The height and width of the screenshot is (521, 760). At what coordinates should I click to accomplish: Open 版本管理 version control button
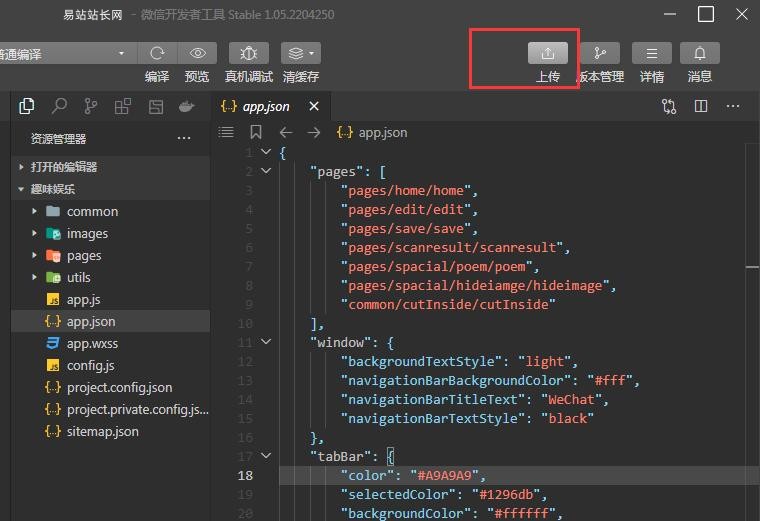[600, 54]
